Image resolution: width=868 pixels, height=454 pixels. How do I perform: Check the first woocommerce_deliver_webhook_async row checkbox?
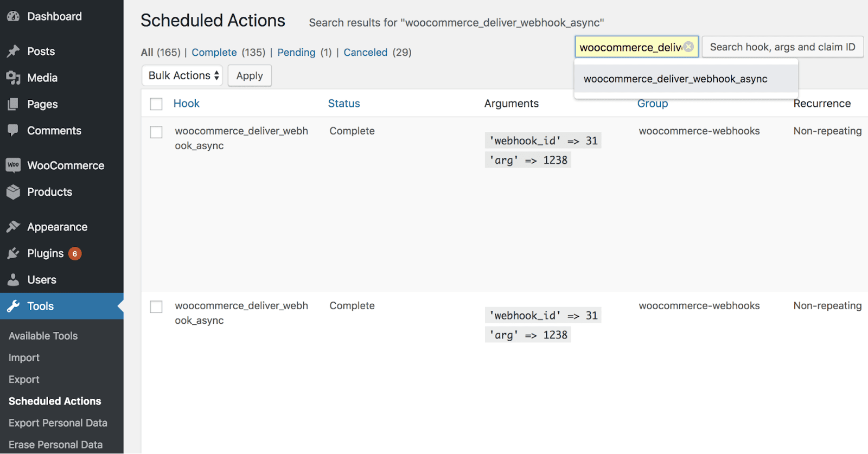tap(156, 132)
